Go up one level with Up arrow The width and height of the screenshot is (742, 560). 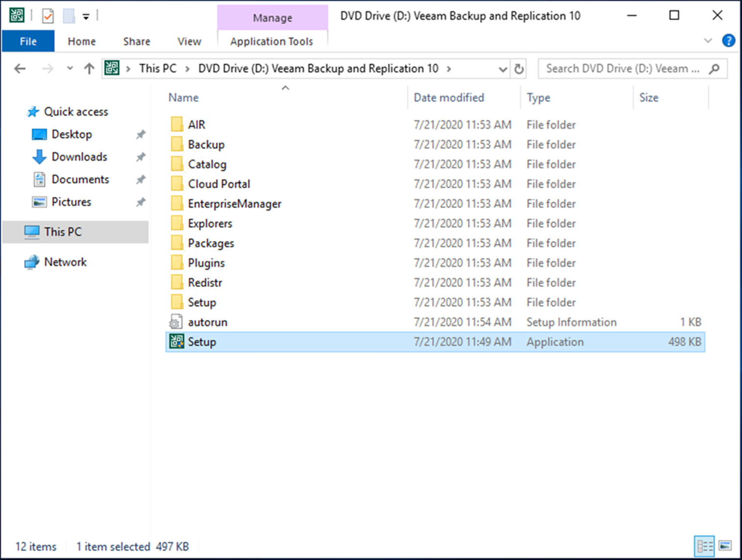click(x=89, y=69)
